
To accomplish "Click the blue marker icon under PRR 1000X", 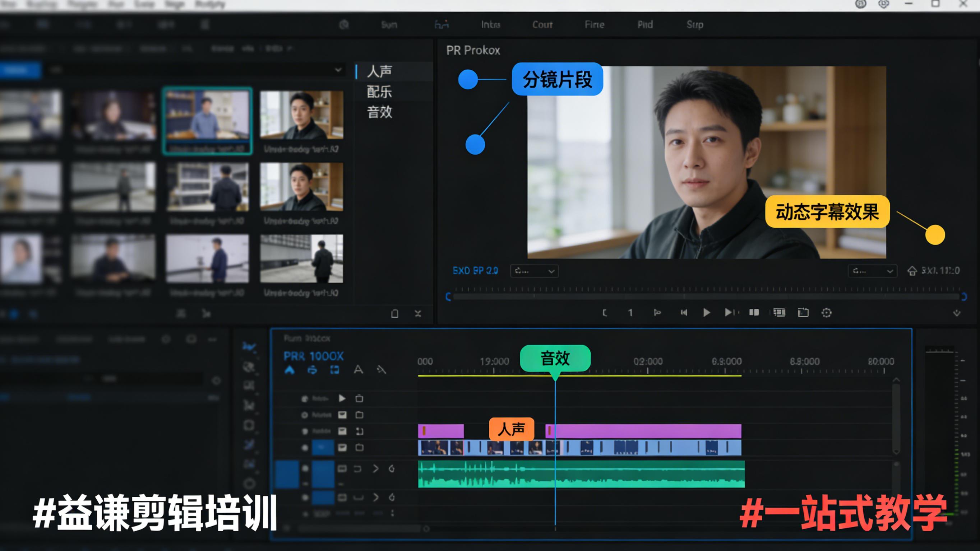I will click(x=290, y=370).
